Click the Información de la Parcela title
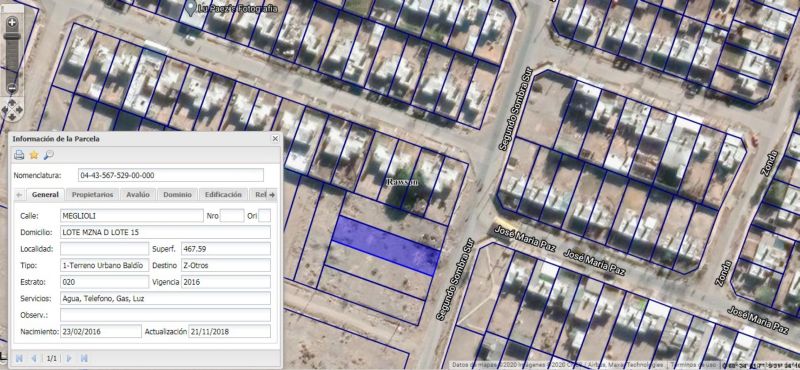This screenshot has width=800, height=370. [x=56, y=139]
